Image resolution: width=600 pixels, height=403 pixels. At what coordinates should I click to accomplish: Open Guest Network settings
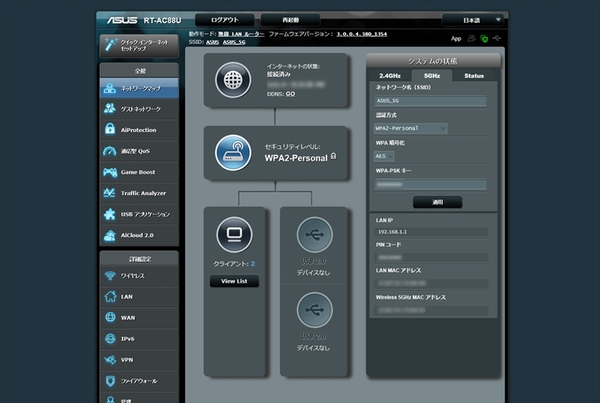(x=139, y=109)
